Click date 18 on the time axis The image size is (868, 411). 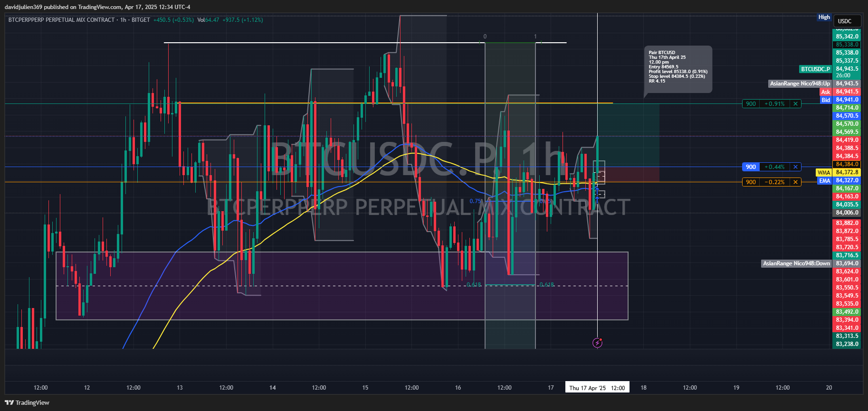click(643, 388)
